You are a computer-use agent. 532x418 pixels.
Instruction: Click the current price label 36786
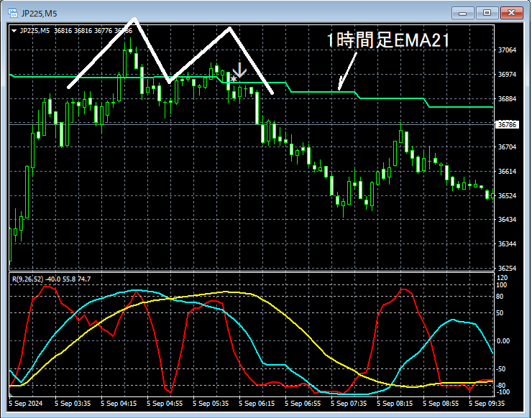[x=508, y=125]
